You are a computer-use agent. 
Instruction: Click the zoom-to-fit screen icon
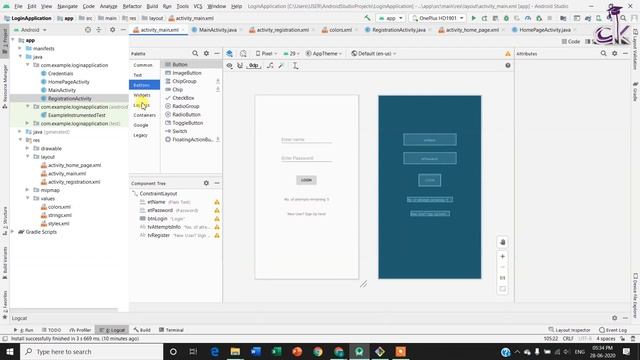pos(502,289)
